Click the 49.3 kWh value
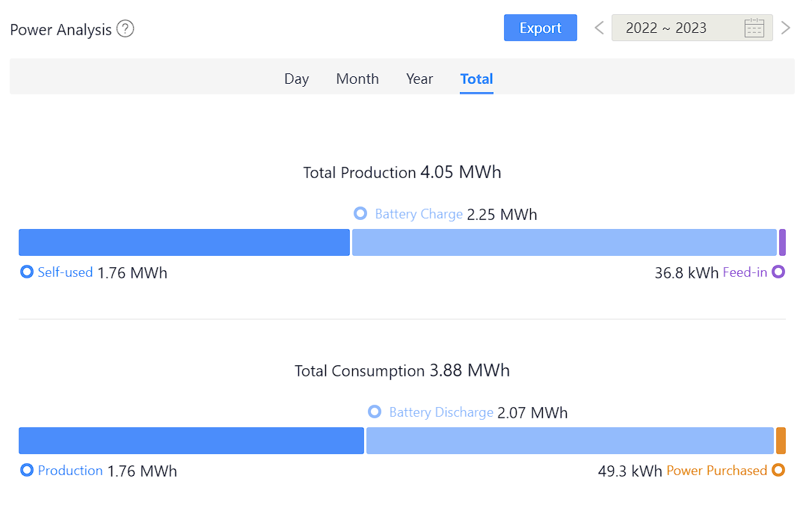The width and height of the screenshot is (812, 520). click(x=630, y=471)
